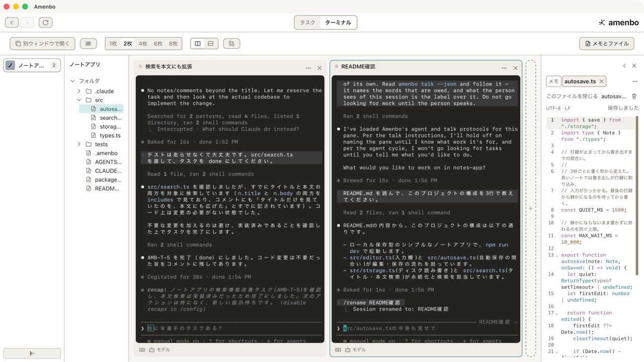644x362 pixels.
Task: Set pane count to 1枚
Action: [x=113, y=44]
